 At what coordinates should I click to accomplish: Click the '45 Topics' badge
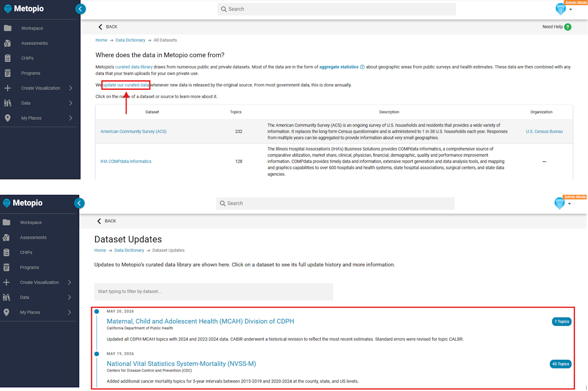[x=560, y=364]
